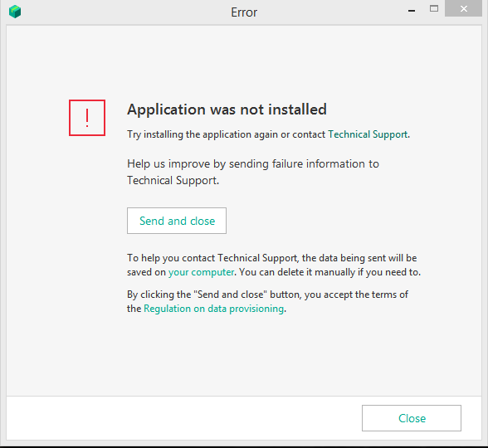Screen dimensions: 488x448
Task: Open the Regulation on data provisioning link
Action: coord(214,309)
